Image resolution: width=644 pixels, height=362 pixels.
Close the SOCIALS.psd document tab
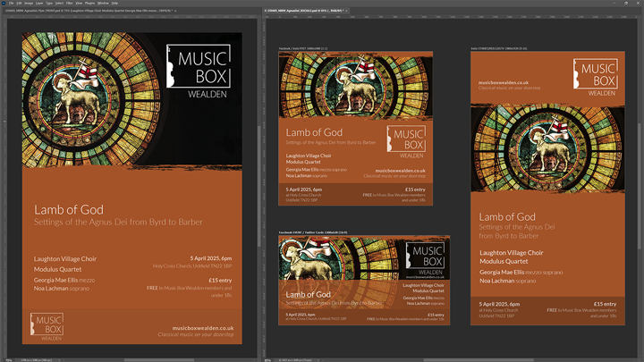point(346,11)
